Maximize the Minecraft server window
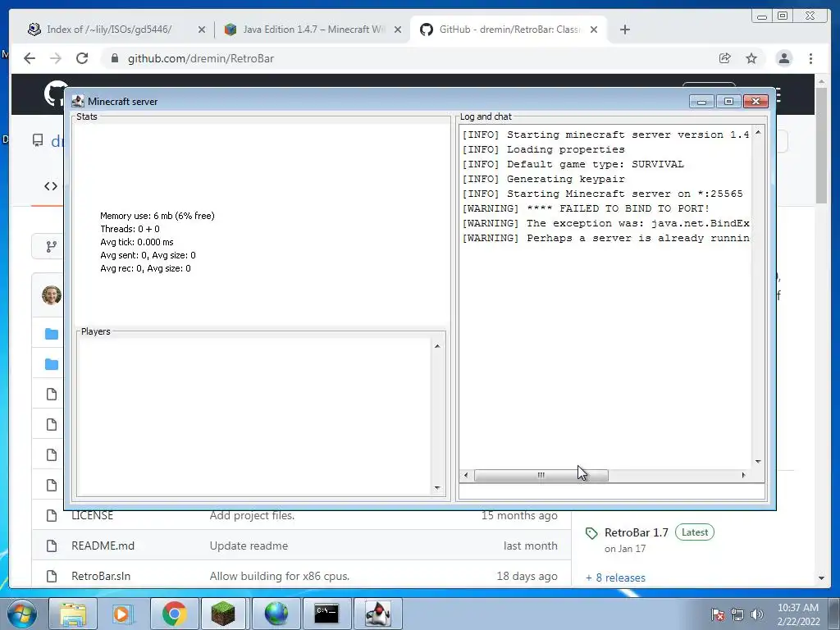Viewport: 840px width, 630px height. (x=728, y=101)
